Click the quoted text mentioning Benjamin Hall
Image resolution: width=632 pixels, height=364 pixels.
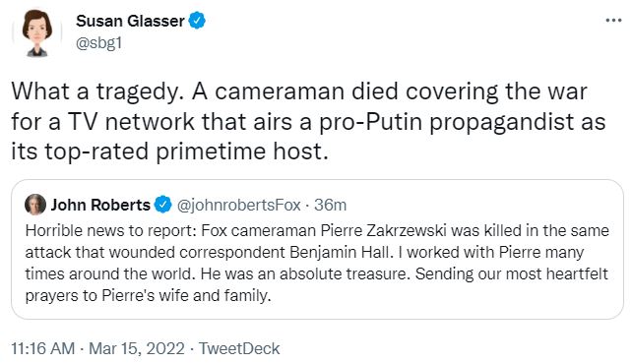coord(340,252)
